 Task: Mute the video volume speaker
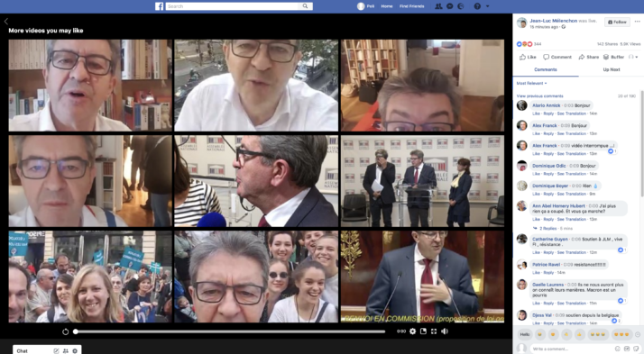(445, 331)
